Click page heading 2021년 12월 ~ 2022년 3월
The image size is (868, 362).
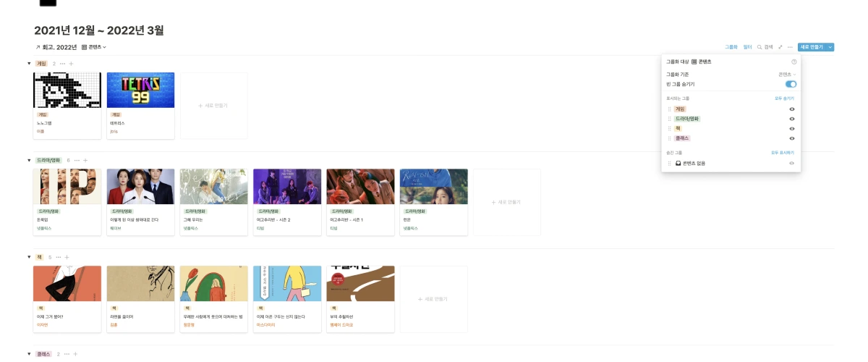[x=99, y=30]
